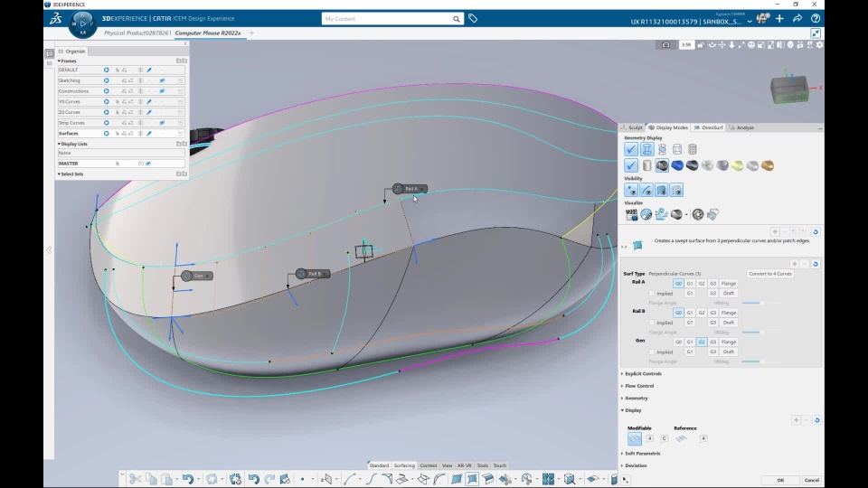Open the Tools toolbar tab
Screen dimensions: 868x488
pos(482,466)
